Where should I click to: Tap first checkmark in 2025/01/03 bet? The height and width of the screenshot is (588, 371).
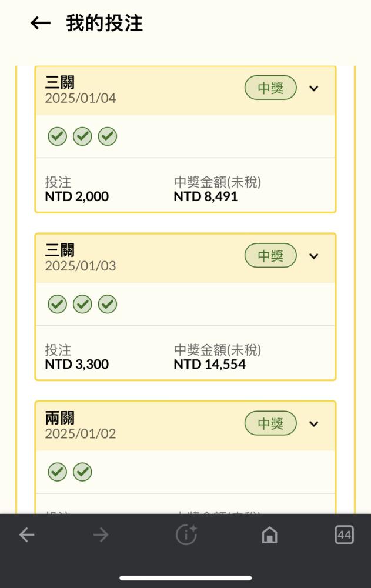coord(58,304)
